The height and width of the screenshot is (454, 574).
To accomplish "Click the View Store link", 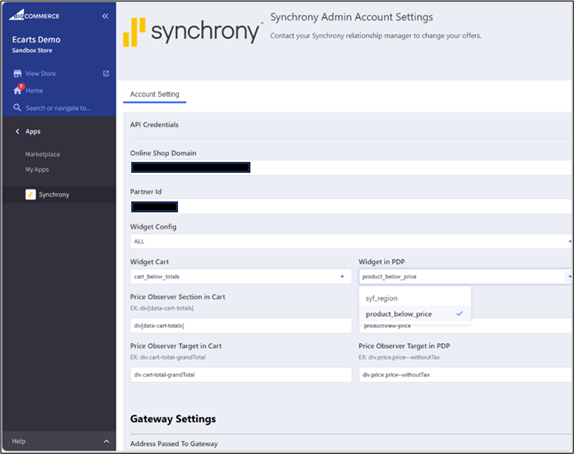I will click(x=41, y=74).
